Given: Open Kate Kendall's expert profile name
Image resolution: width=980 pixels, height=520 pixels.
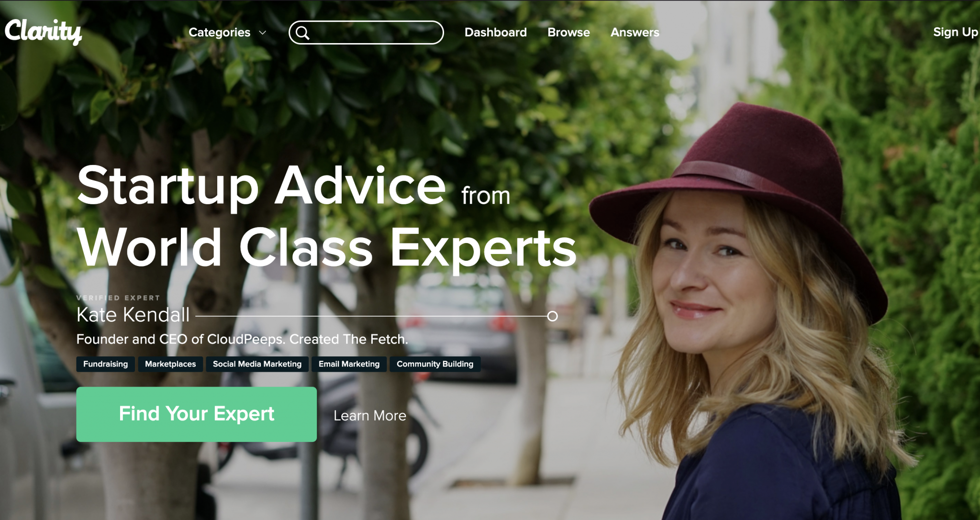Looking at the screenshot, I should [133, 315].
